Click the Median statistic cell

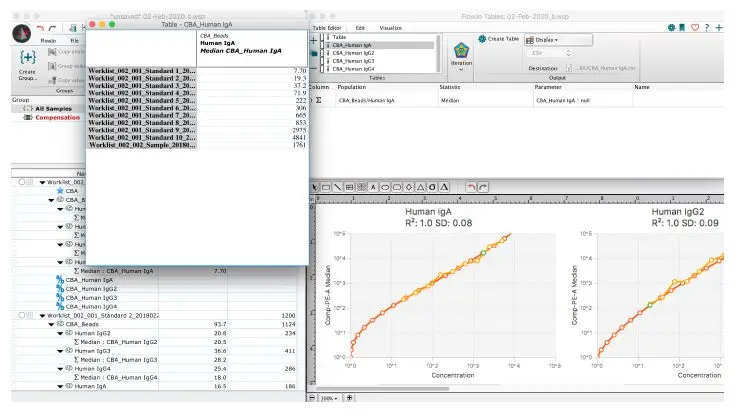pos(450,100)
